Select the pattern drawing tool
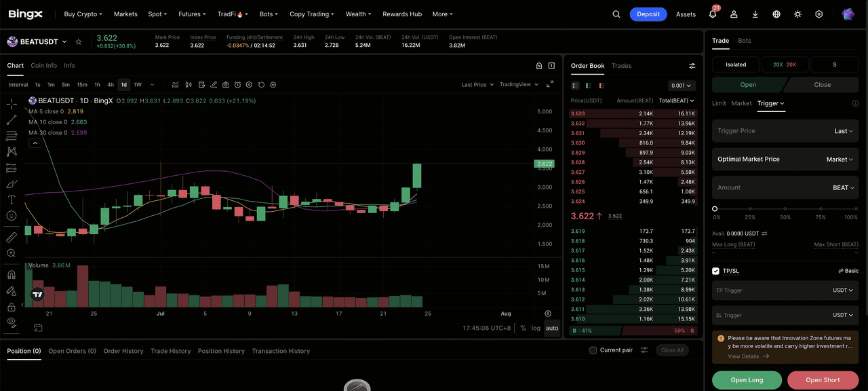The width and height of the screenshot is (868, 391). pos(12,151)
